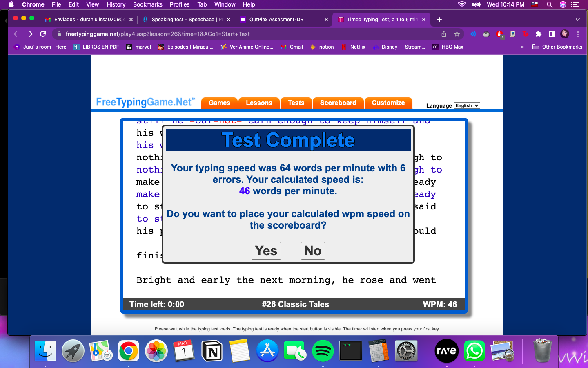Expand the Language dropdown set to English
This screenshot has height=368, width=588.
[x=467, y=105]
